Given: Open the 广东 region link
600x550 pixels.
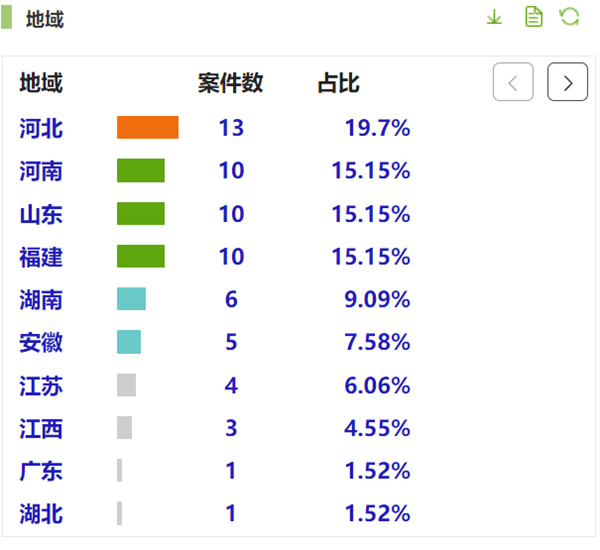Looking at the screenshot, I should point(41,471).
